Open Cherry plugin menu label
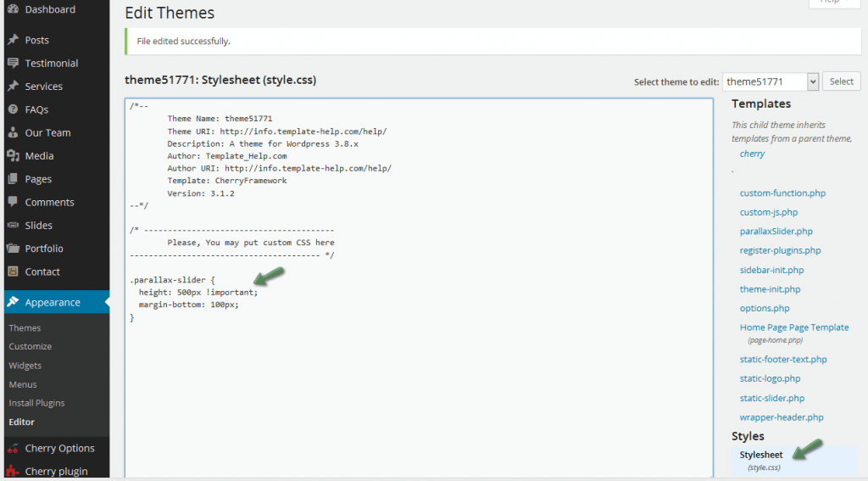 57,472
